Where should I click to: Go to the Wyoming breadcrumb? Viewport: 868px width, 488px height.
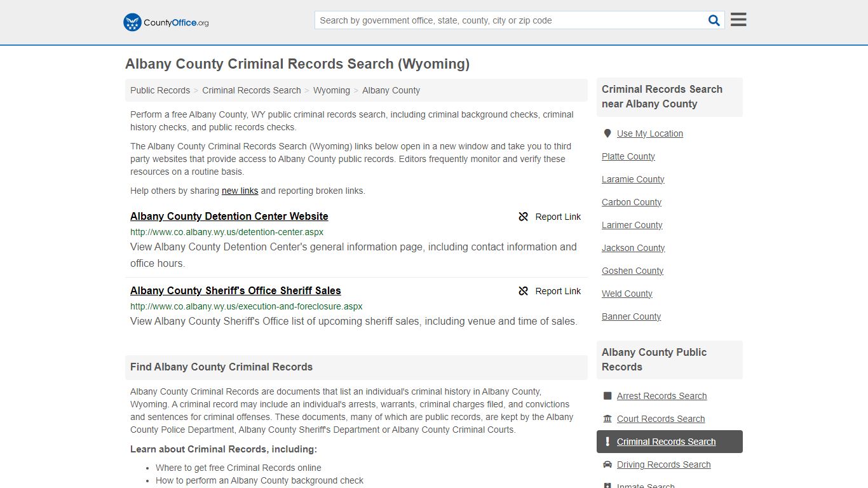pos(332,90)
